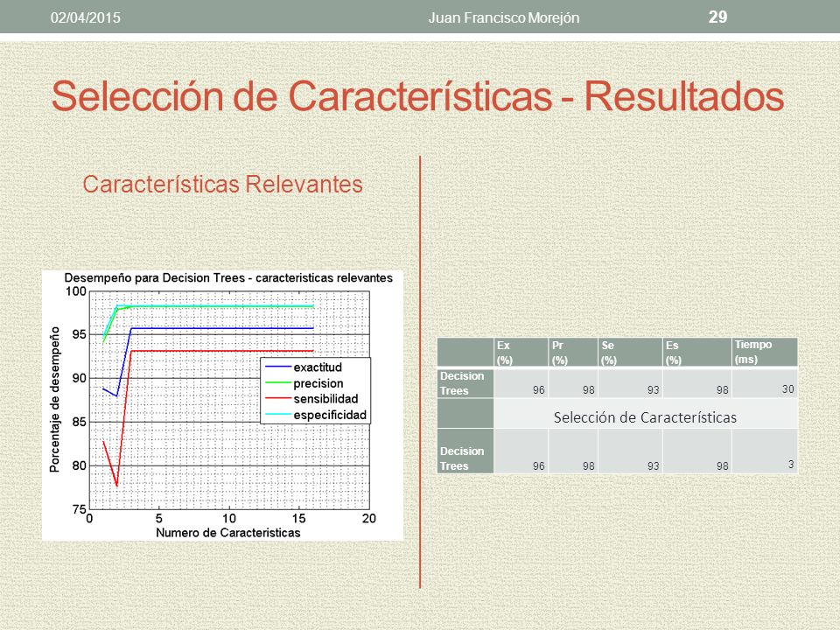Click the date 02/04/2015 in header
The image size is (840, 630).
click(85, 17)
